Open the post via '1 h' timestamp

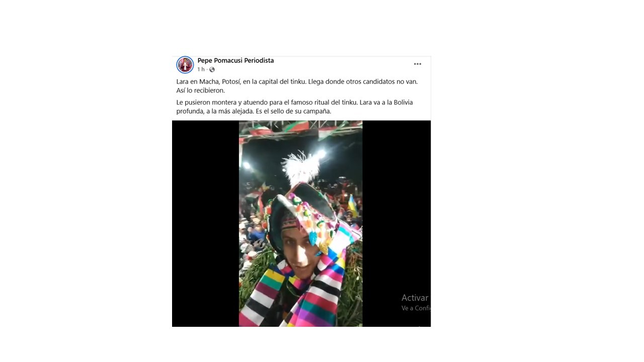(201, 69)
